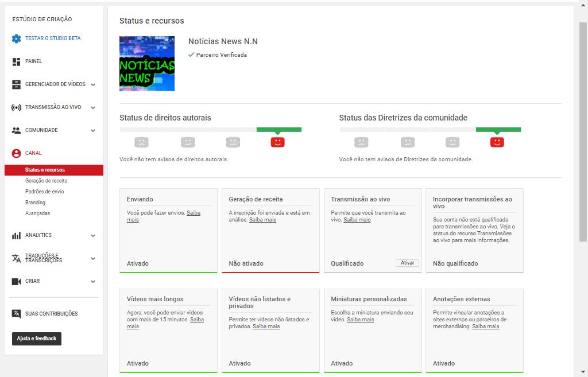
Task: Click the gear icon beside Testar o Studio Beta
Action: [16, 38]
